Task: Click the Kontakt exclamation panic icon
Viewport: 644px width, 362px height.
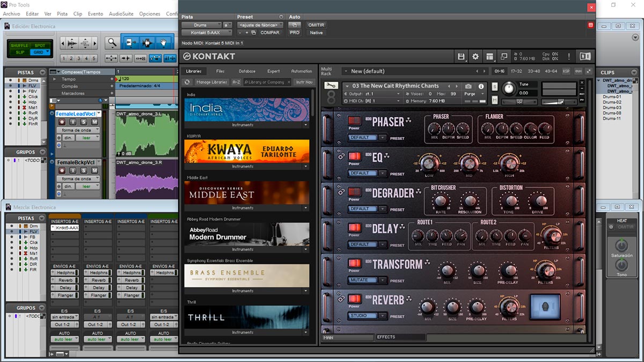Action: click(x=569, y=56)
